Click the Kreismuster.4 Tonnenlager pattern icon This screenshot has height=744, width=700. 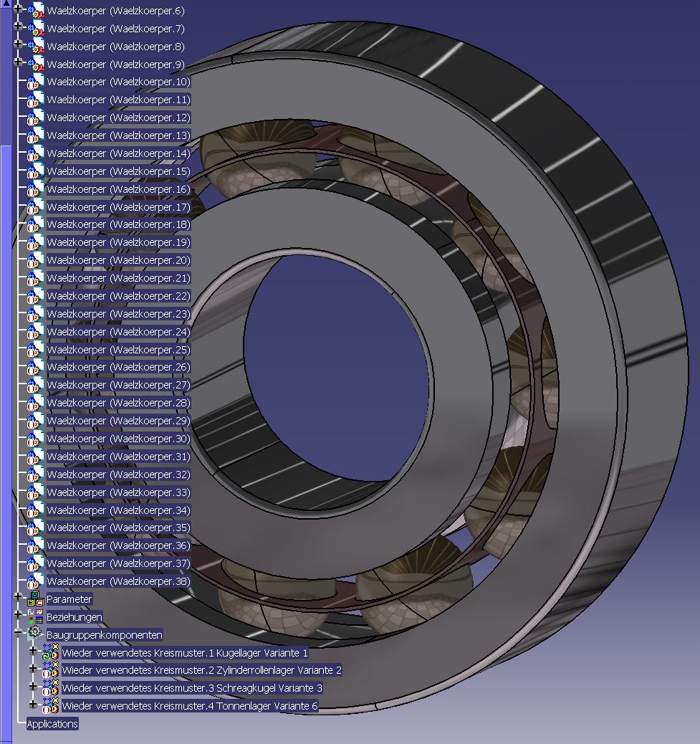50,705
